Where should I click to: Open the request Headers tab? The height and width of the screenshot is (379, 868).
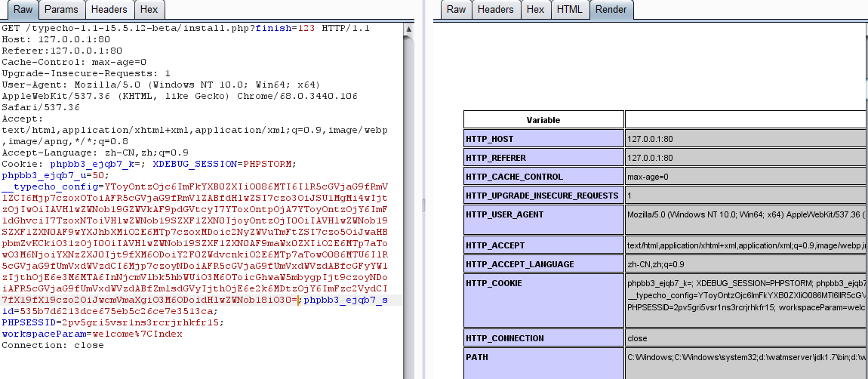[x=109, y=9]
